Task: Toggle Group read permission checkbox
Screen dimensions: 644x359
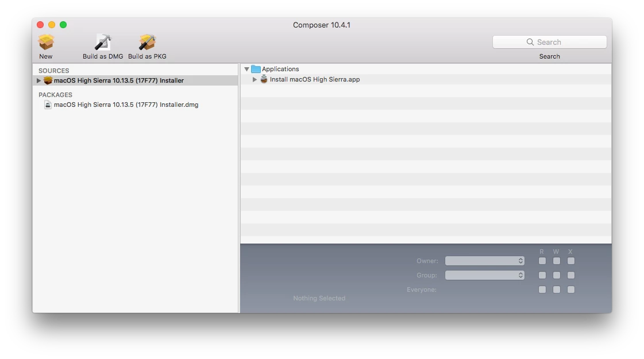Action: pos(542,275)
